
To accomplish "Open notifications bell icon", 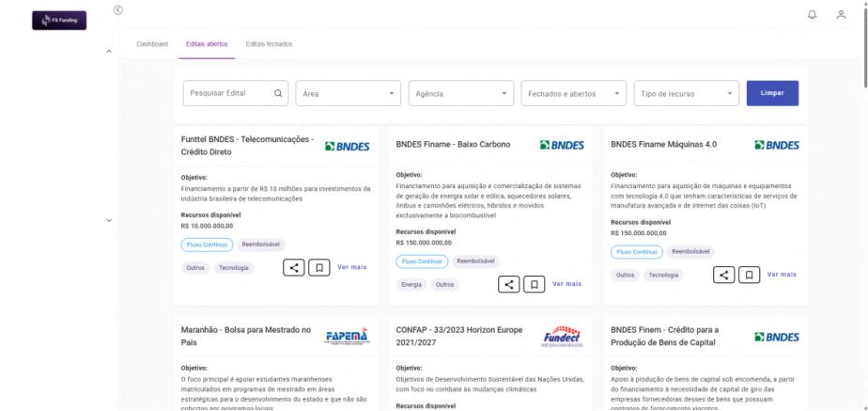I will click(812, 15).
